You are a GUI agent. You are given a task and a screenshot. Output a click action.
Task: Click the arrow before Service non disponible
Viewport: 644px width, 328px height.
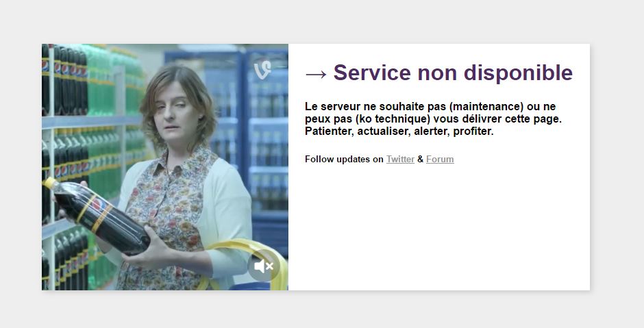coord(316,74)
